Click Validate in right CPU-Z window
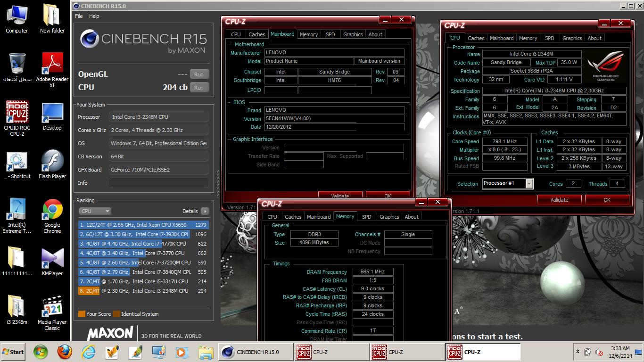 pos(559,200)
